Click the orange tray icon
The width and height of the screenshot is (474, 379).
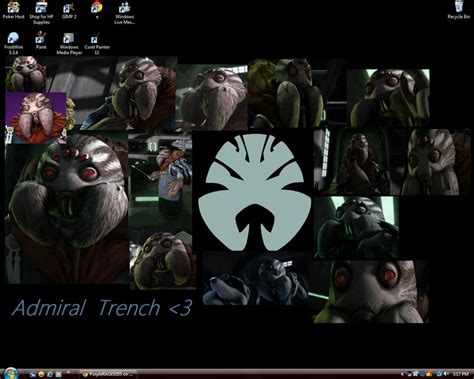(x=429, y=374)
